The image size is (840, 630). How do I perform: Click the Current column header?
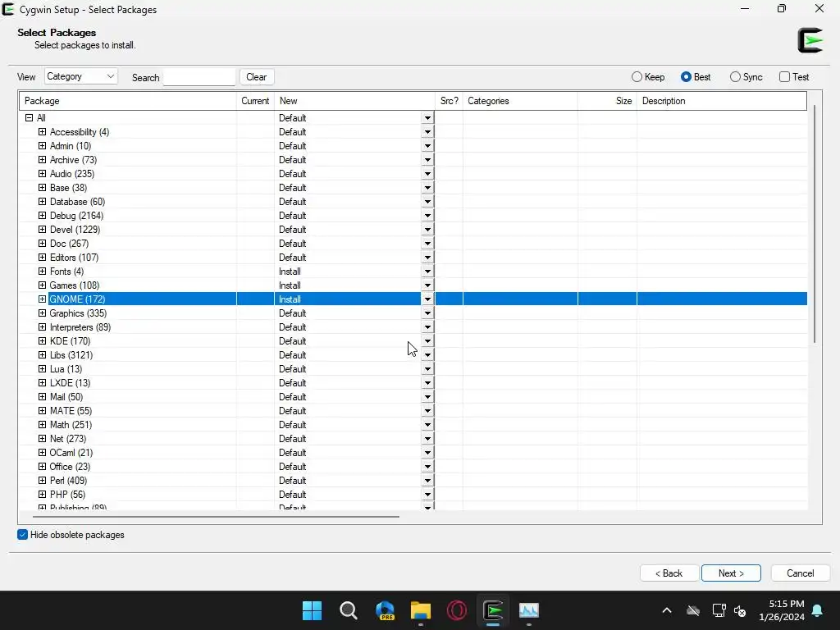click(255, 101)
